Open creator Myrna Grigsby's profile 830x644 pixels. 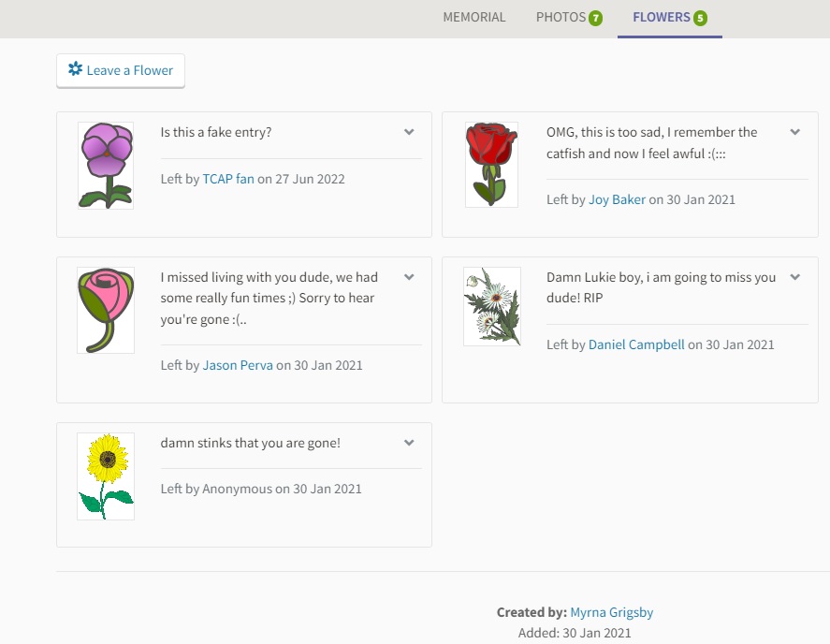point(611,612)
